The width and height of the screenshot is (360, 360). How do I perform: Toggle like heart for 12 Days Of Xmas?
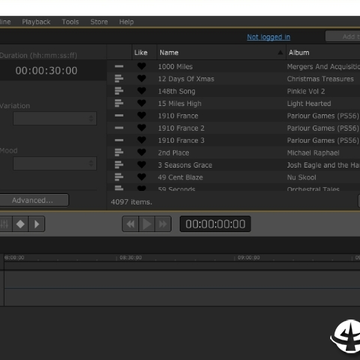point(142,79)
